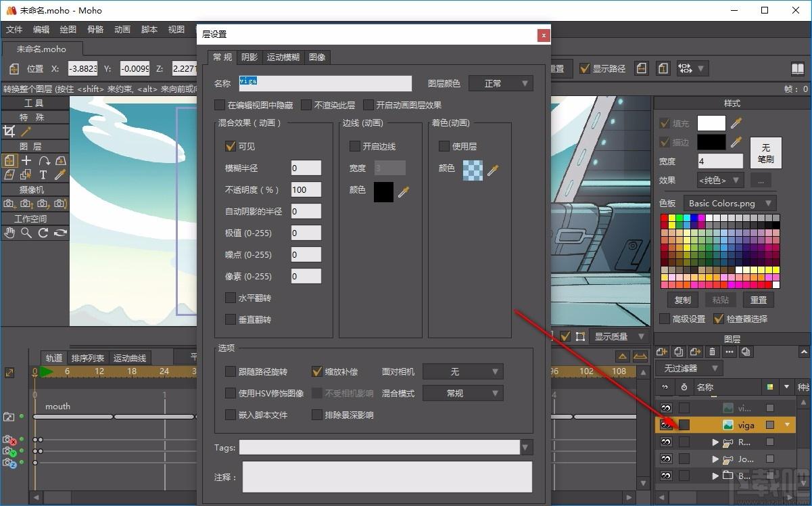Enable the 垂直翻转 checkbox

[x=231, y=319]
